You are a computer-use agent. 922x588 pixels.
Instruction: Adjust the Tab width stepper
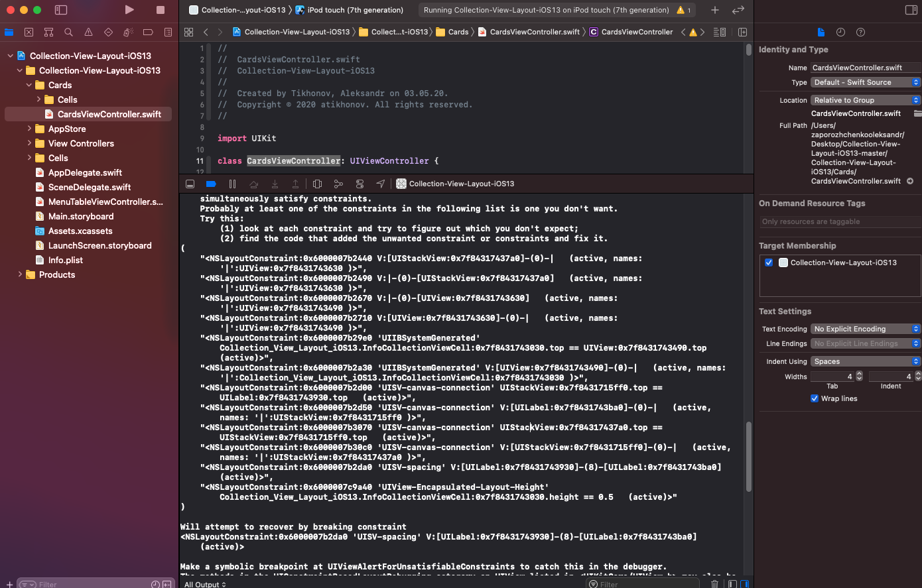pyautogui.click(x=860, y=376)
